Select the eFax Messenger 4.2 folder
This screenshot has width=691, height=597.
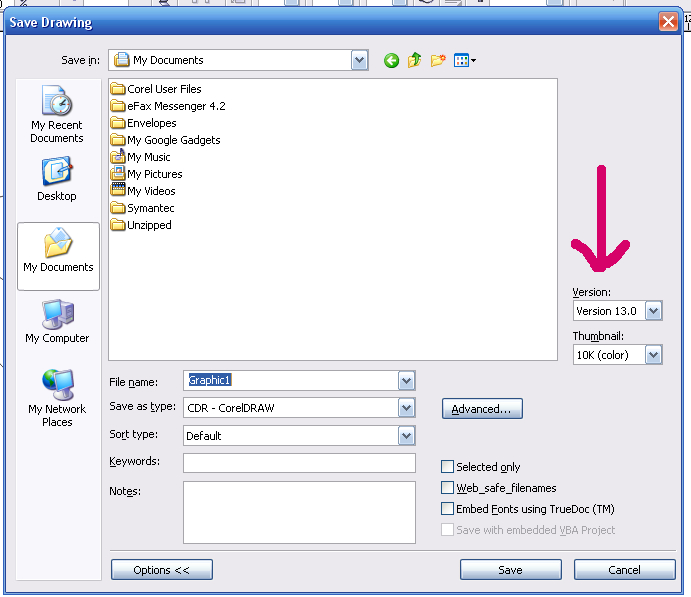coord(168,106)
